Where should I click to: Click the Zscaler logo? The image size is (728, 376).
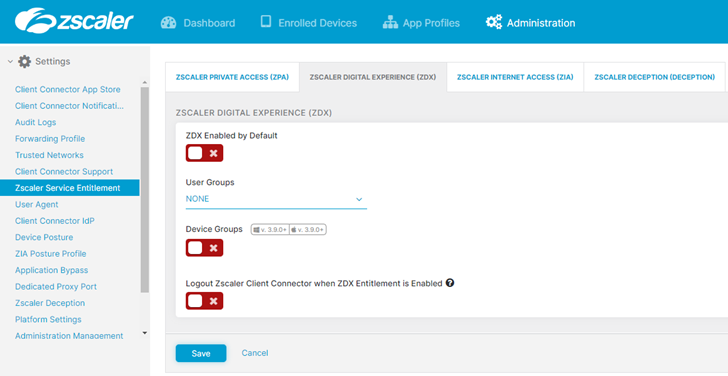pyautogui.click(x=74, y=21)
